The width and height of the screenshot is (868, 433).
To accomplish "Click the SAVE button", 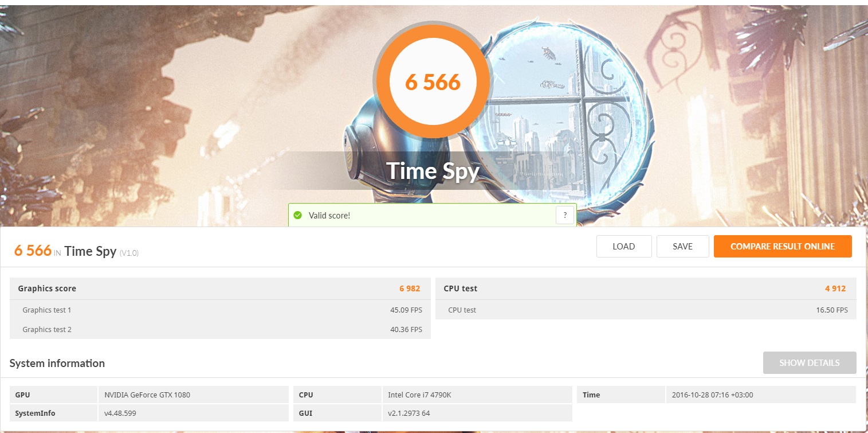I will (682, 247).
